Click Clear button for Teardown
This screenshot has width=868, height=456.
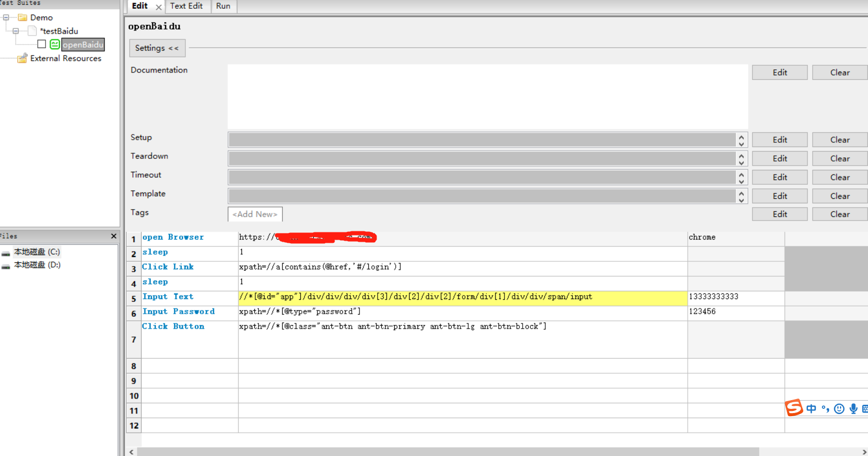pos(840,158)
